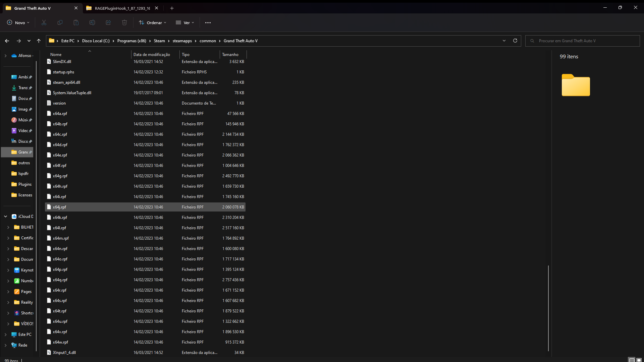
Task: Click the Cut scissors icon
Action: tap(44, 22)
